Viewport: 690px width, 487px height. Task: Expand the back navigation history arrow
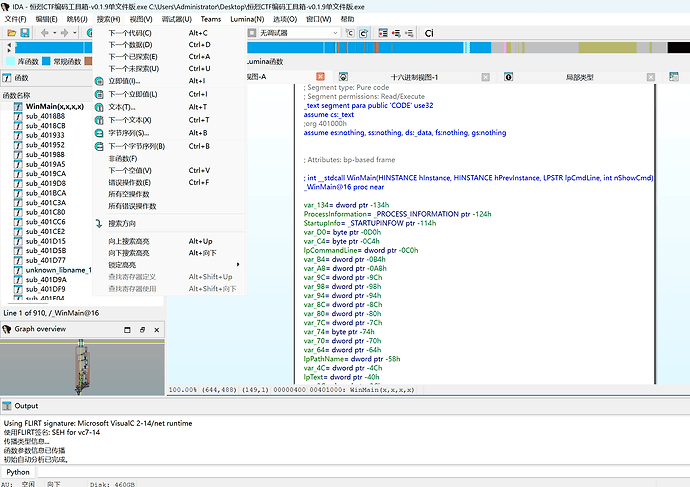click(x=55, y=33)
